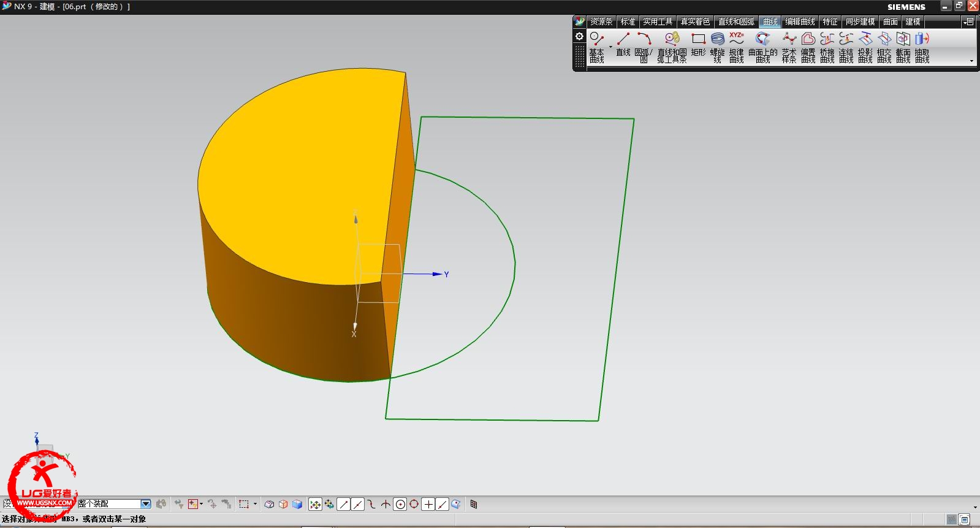980x528 pixels.
Task: Select the 相交曲线 (Intersection Curve) tool
Action: [884, 47]
